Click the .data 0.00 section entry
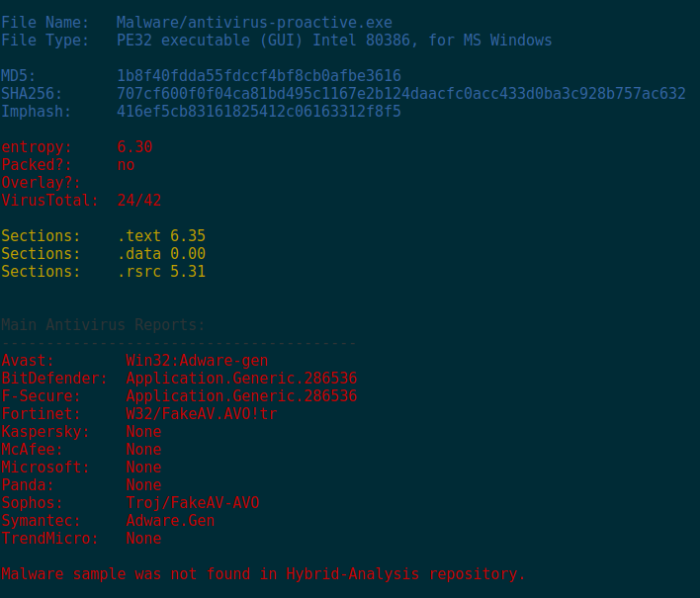 coord(161,254)
